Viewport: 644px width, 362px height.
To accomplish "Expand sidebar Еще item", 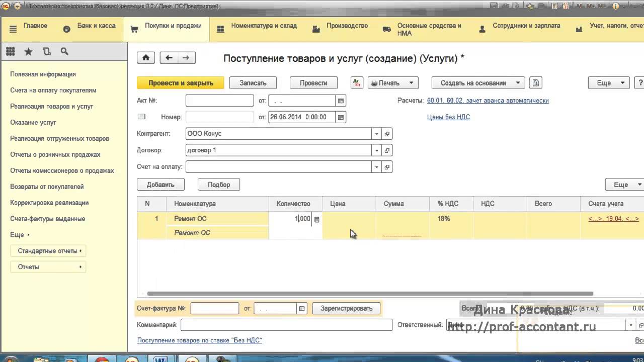I will pyautogui.click(x=20, y=235).
